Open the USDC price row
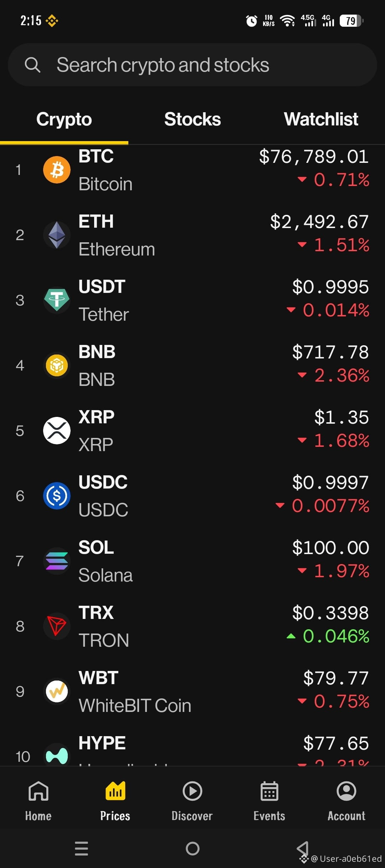Screen dimensions: 385x868 pyautogui.click(x=192, y=496)
